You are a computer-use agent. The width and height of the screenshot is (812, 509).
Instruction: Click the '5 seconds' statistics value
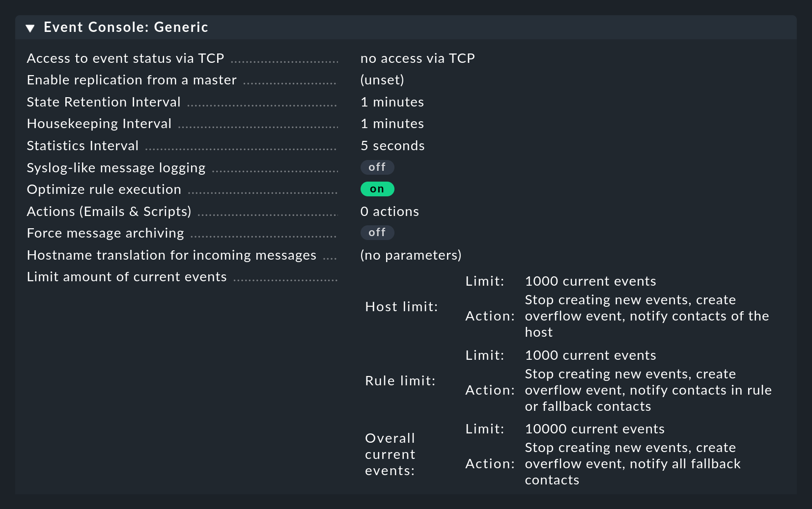(x=392, y=146)
